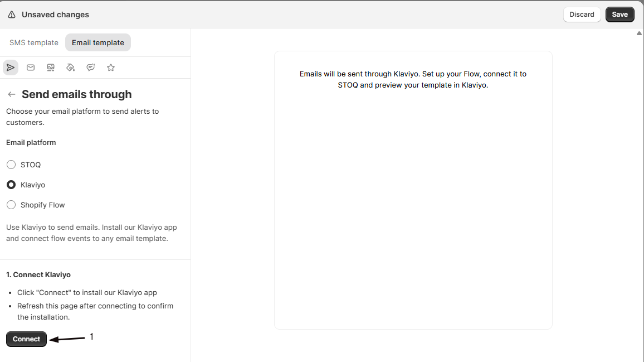Open the star icon in template toolbar
Screen dimensions: 644x362
coord(111,67)
